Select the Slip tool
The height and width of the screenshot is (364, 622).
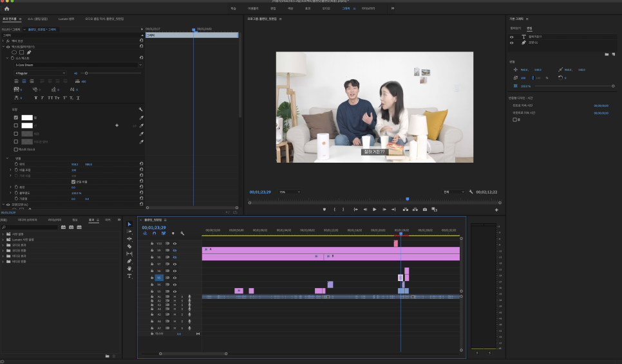click(x=129, y=253)
